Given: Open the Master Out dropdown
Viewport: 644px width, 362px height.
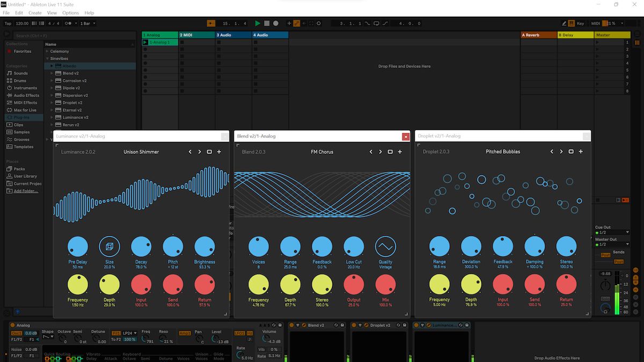Looking at the screenshot, I should click(x=612, y=245).
